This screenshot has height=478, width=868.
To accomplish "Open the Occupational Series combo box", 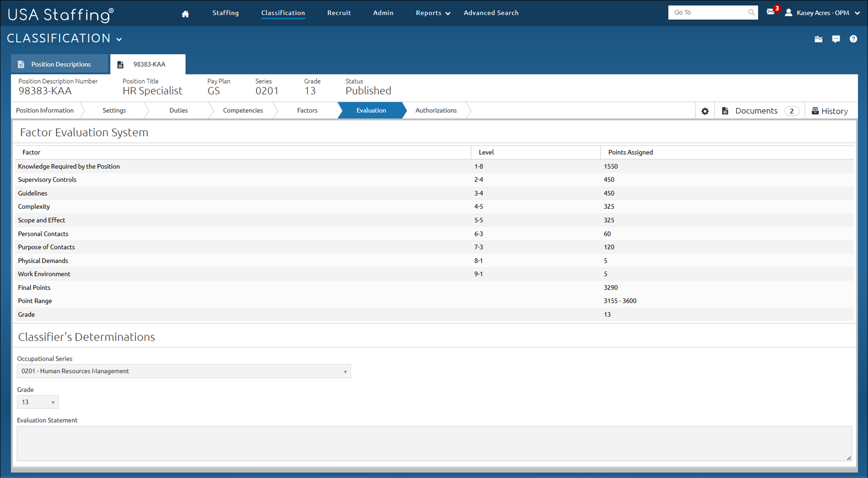I will click(x=184, y=371).
